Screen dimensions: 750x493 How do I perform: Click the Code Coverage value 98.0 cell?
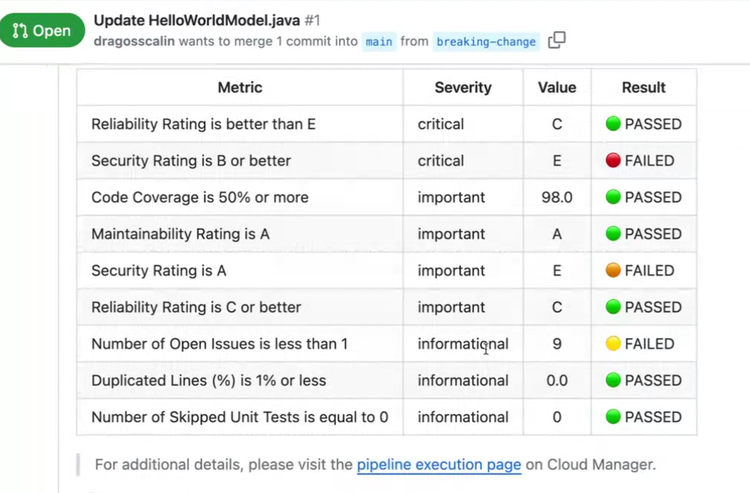coord(557,197)
